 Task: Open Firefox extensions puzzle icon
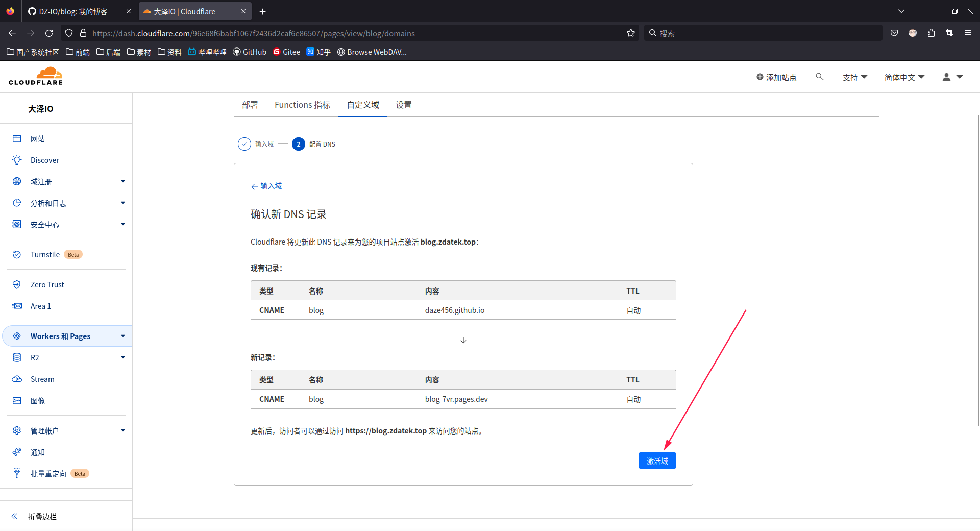click(x=931, y=33)
